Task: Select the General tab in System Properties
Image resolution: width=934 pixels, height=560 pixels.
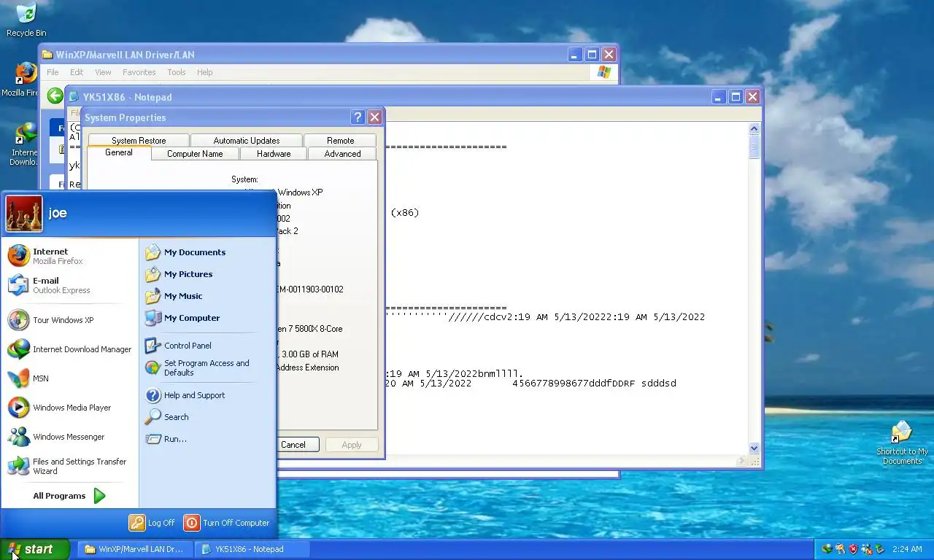Action: coord(119,152)
